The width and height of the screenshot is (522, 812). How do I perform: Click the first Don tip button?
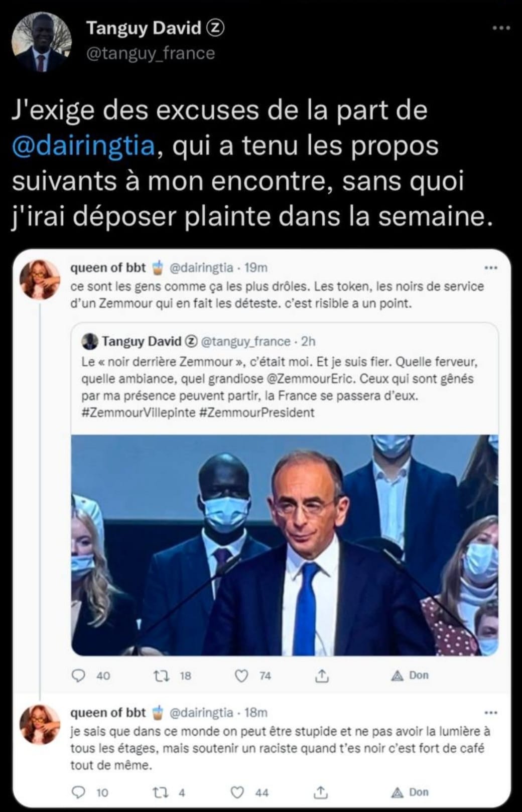click(x=410, y=675)
